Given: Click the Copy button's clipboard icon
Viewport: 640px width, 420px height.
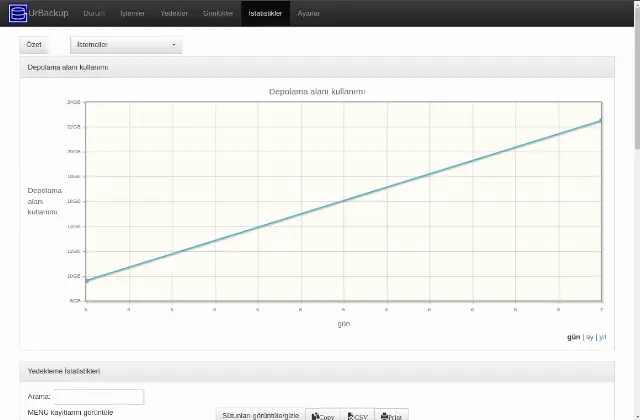Looking at the screenshot, I should coord(315,416).
